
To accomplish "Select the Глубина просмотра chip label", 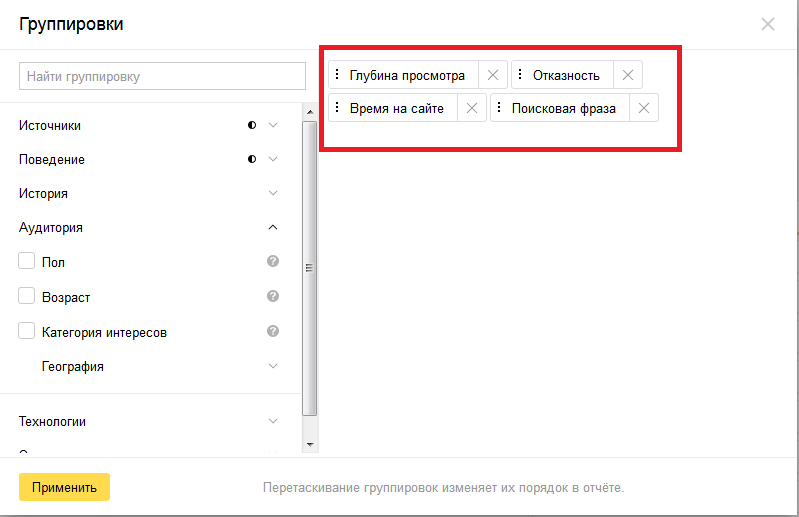I will (407, 76).
